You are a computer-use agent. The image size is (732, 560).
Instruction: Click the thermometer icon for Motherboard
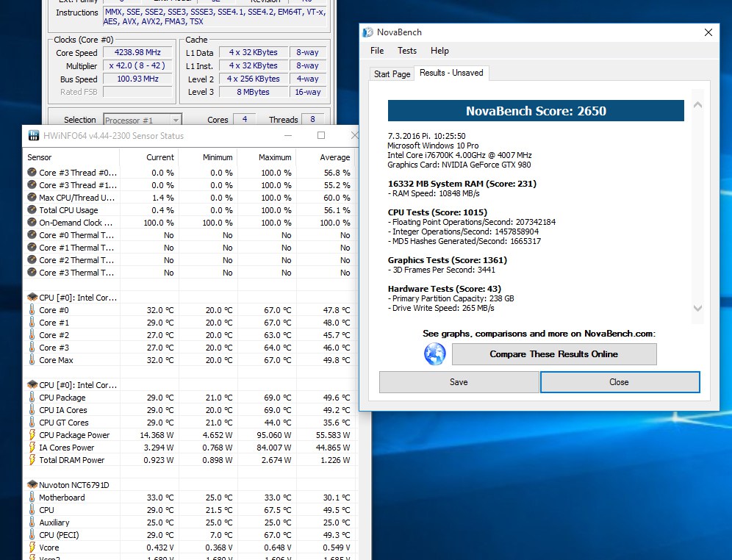point(32,498)
